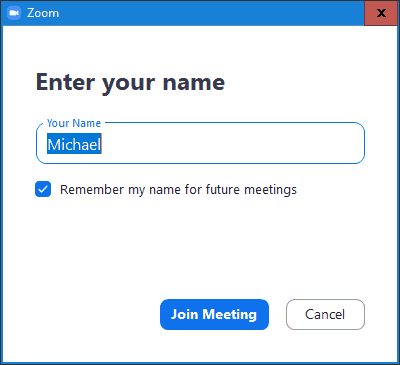400x365 pixels.
Task: Click the word 'Meeting' on the blue button
Action: coord(230,314)
